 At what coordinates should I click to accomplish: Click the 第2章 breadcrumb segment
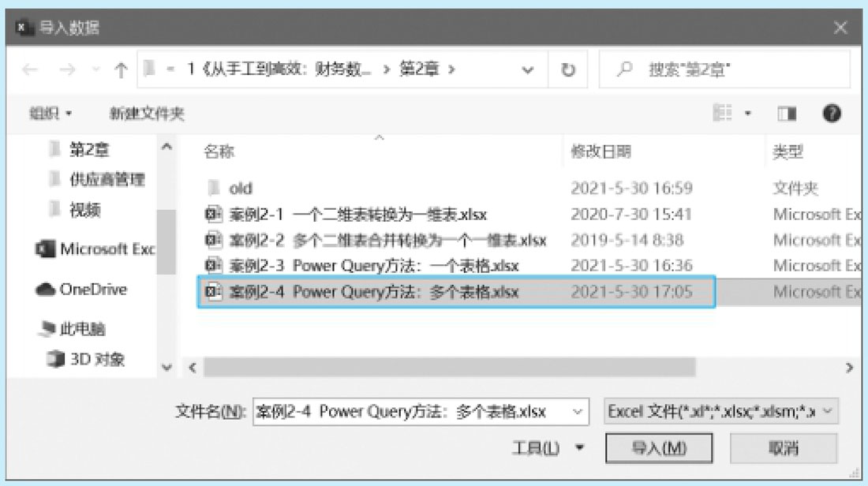[x=419, y=69]
